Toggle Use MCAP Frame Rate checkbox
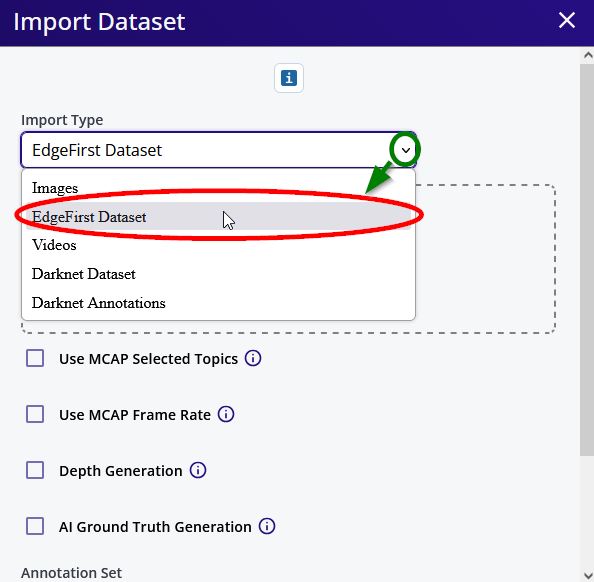This screenshot has width=594, height=582. (x=35, y=414)
